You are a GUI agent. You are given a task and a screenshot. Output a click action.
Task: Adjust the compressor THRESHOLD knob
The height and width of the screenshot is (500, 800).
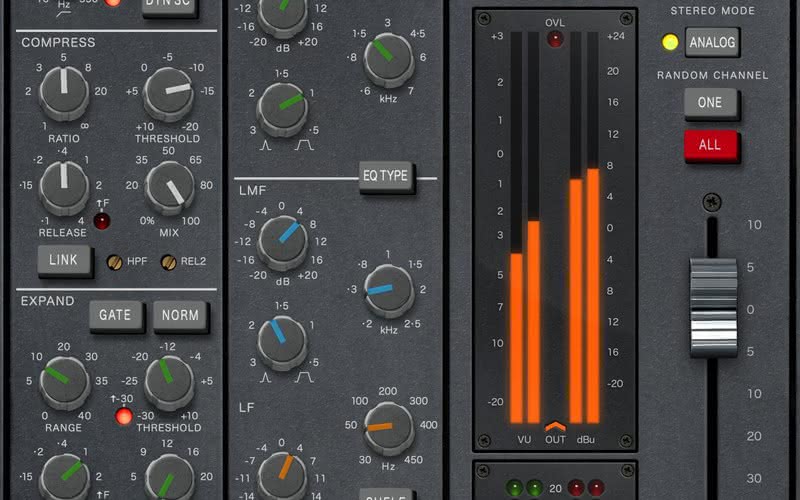168,94
